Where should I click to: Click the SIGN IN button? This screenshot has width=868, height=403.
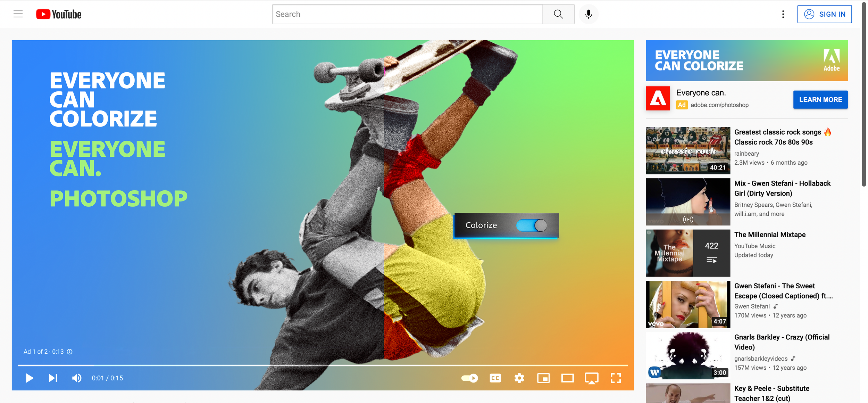click(824, 14)
